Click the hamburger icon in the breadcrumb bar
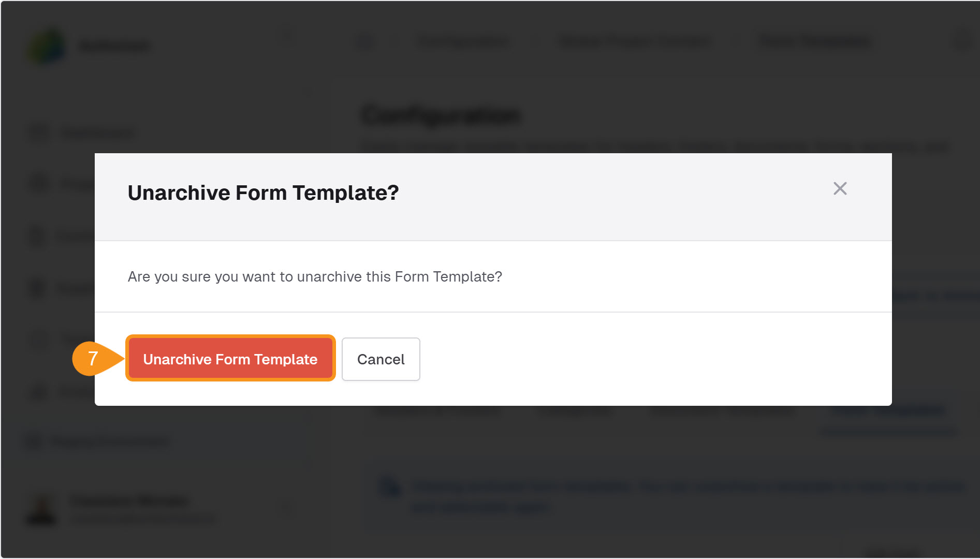980x559 pixels. click(365, 41)
